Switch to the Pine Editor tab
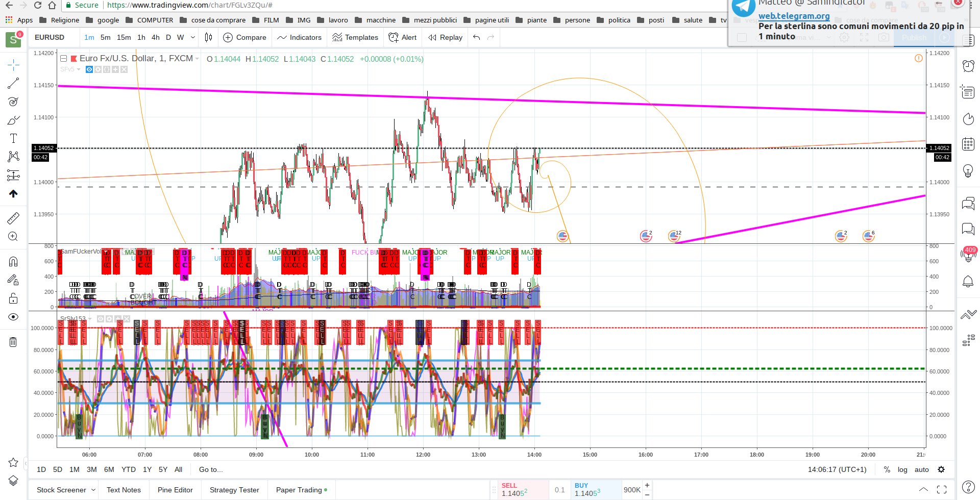980x500 pixels. coord(175,490)
